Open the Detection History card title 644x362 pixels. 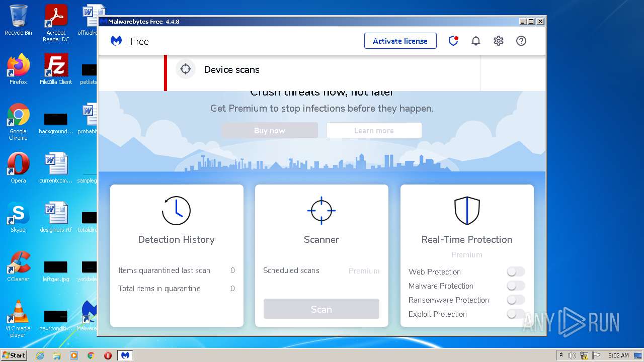coord(177,239)
